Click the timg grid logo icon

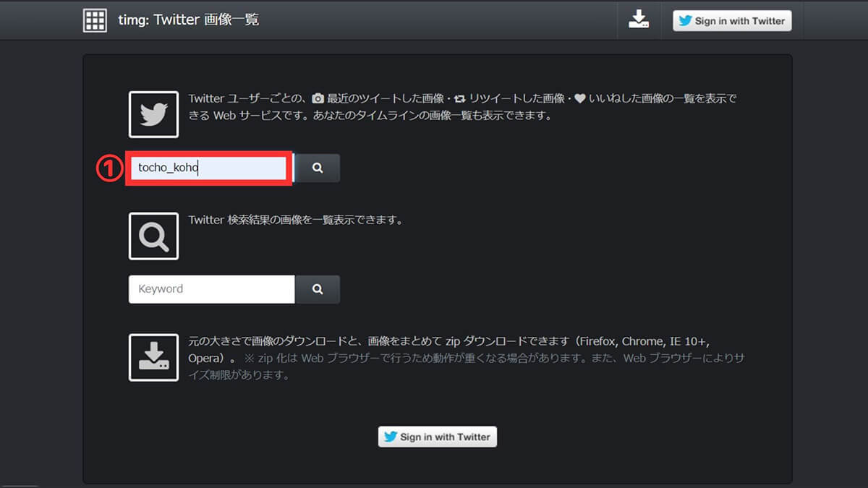click(95, 20)
